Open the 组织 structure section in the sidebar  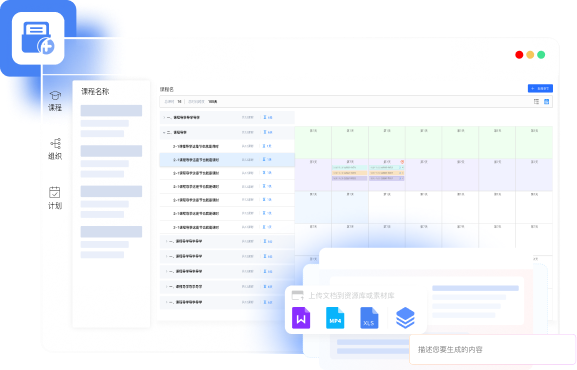click(55, 149)
